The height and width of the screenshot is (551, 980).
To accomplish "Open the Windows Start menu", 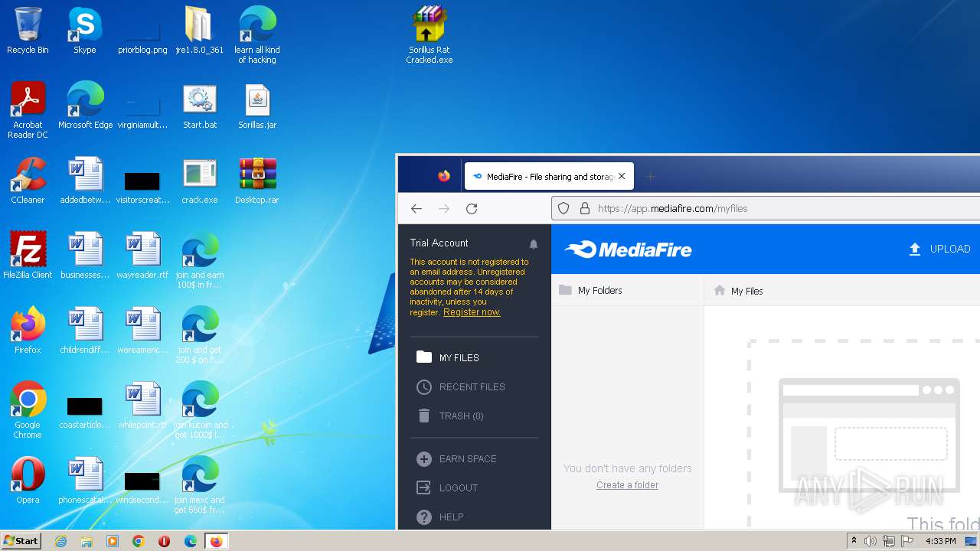I will [21, 540].
